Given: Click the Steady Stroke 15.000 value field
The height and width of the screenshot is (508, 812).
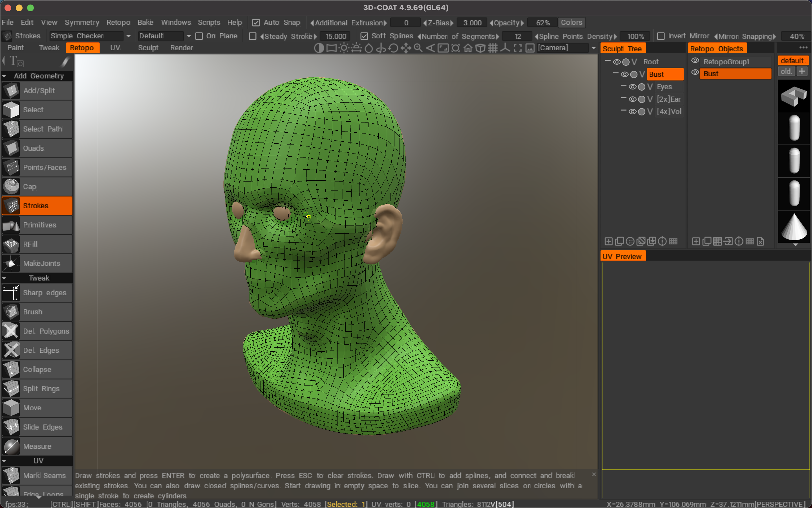Looking at the screenshot, I should (x=336, y=36).
